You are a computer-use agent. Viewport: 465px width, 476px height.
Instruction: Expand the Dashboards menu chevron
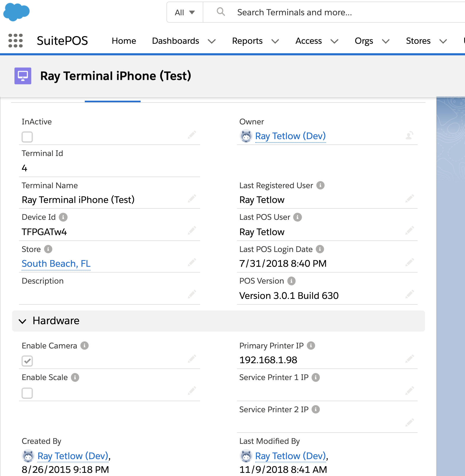pyautogui.click(x=212, y=41)
